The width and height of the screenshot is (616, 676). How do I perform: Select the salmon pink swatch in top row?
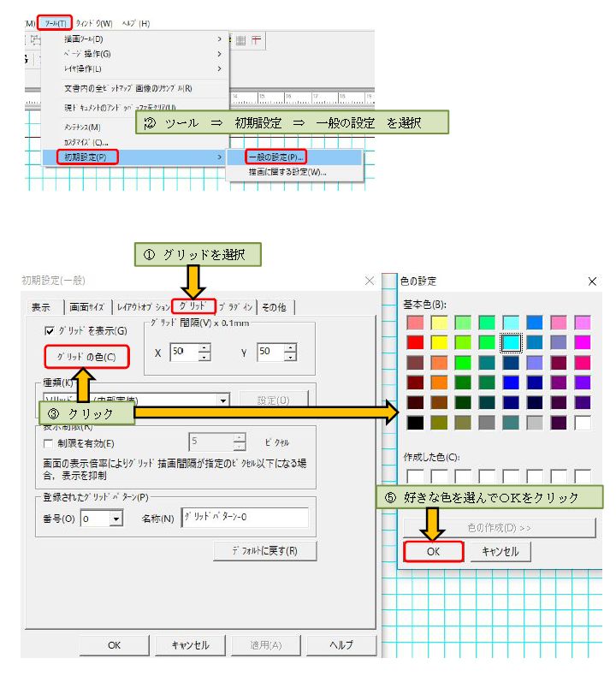pyautogui.click(x=415, y=323)
